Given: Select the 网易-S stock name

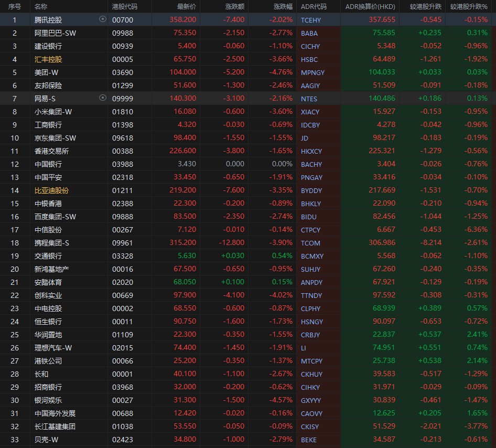Looking at the screenshot, I should [x=45, y=99].
